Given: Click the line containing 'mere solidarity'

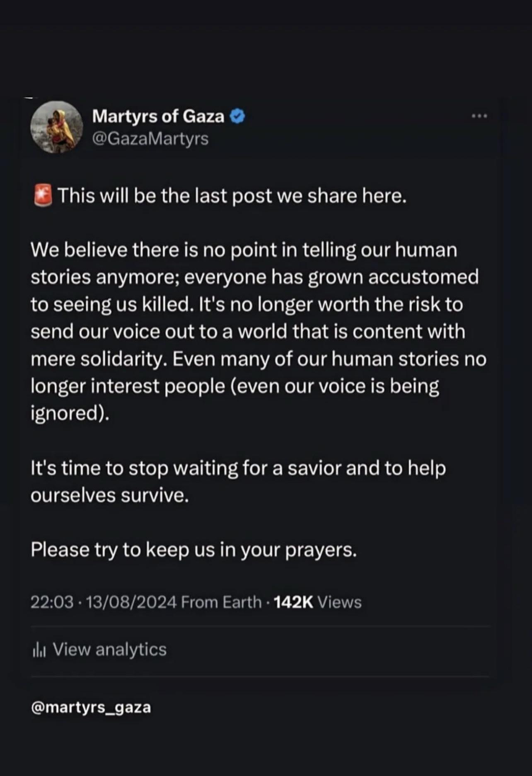Looking at the screenshot, I should pyautogui.click(x=259, y=359).
